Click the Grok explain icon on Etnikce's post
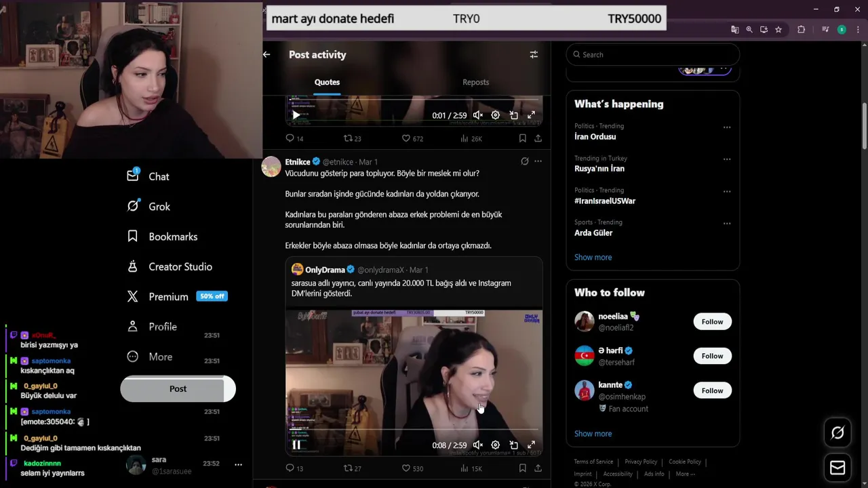The height and width of the screenshot is (488, 868). (x=524, y=161)
